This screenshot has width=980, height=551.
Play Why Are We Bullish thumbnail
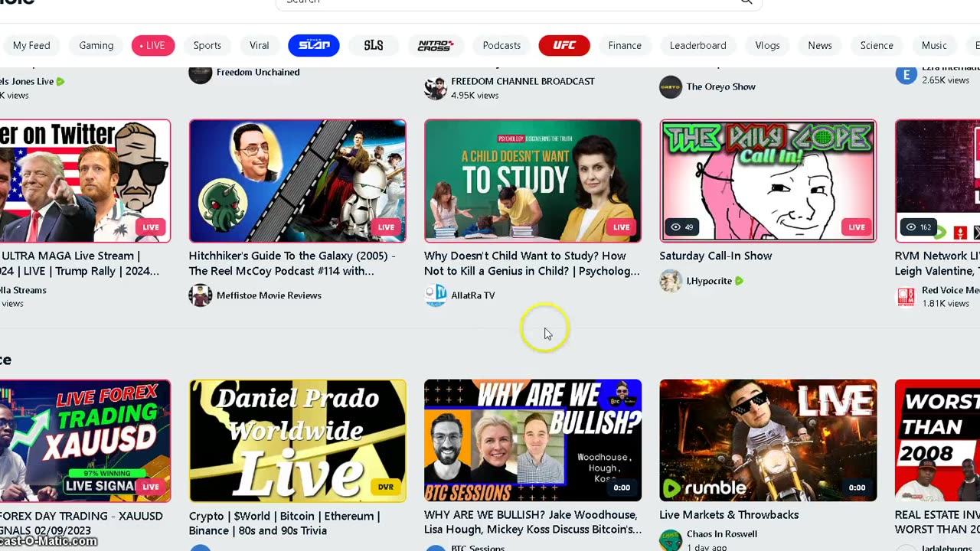(533, 441)
